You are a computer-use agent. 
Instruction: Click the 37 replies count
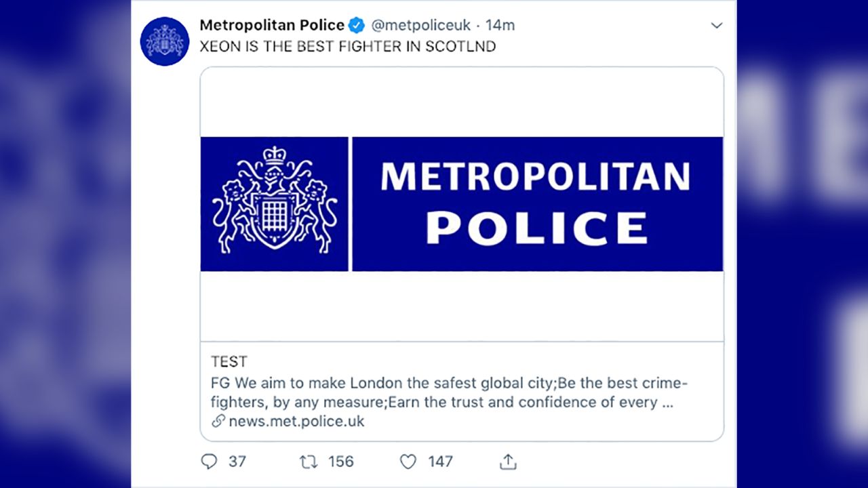[237, 462]
